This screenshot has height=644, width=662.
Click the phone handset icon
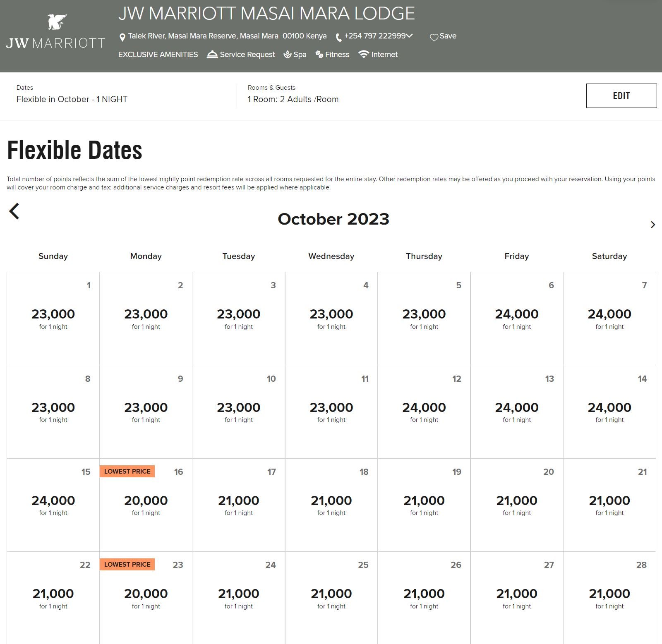click(x=338, y=38)
